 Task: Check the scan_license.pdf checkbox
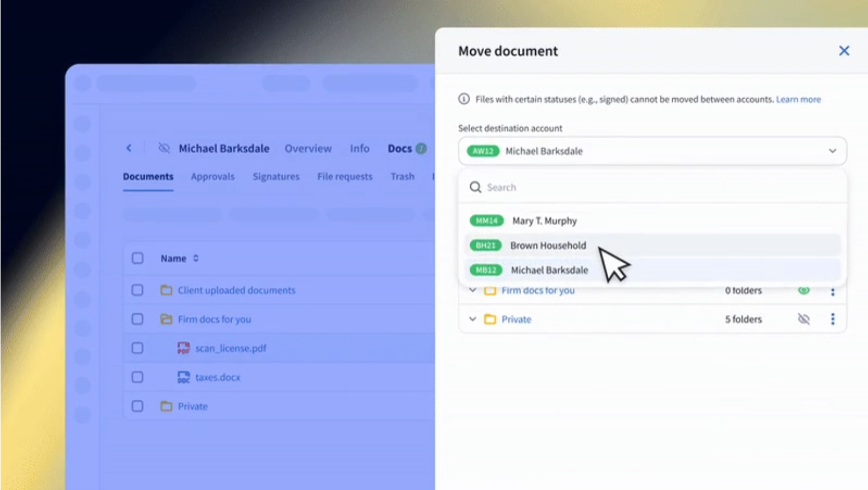137,348
